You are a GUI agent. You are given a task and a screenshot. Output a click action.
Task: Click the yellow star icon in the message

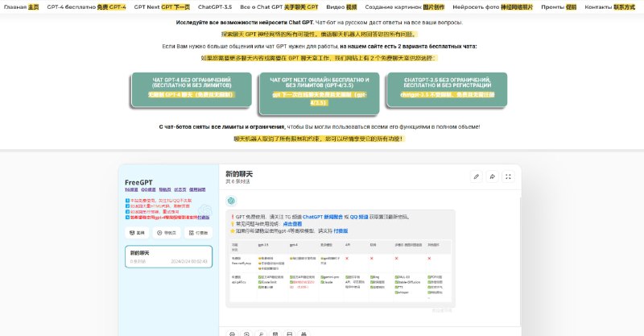coord(233,231)
